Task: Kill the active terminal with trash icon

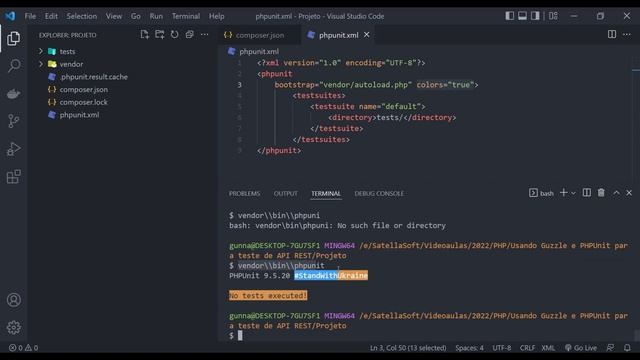Action: 601,193
